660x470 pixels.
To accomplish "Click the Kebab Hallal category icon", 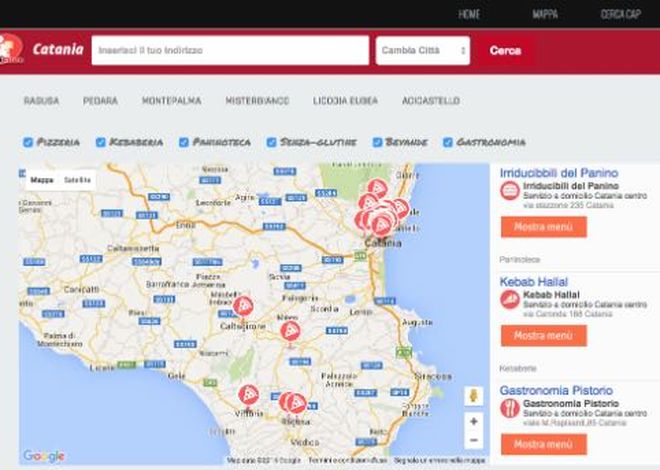I will 510,300.
